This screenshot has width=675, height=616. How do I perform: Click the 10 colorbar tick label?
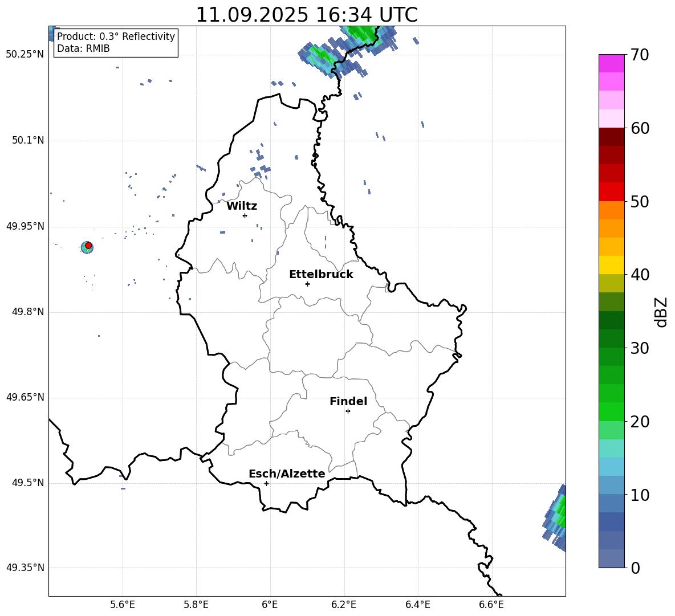[x=640, y=495]
